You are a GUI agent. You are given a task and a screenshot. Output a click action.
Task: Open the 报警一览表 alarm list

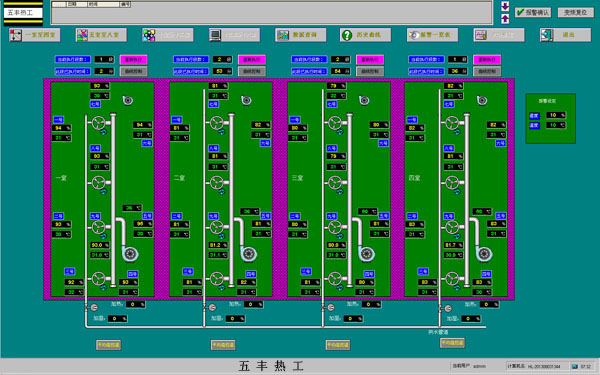[432, 35]
